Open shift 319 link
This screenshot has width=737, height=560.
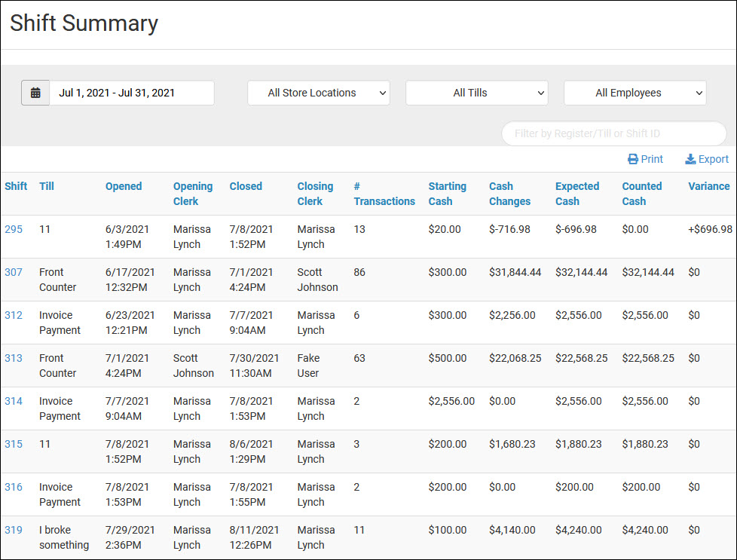[14, 530]
